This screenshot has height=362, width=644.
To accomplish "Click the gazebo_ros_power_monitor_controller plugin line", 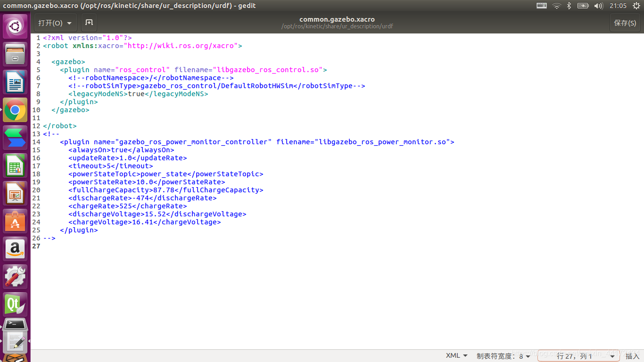I will click(x=257, y=142).
